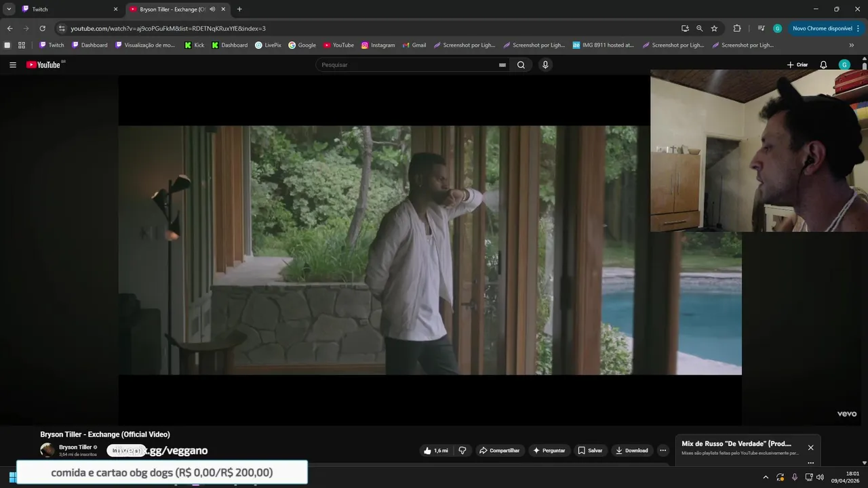868x488 pixels.
Task: Go to the YouTube home logo
Action: click(x=43, y=65)
